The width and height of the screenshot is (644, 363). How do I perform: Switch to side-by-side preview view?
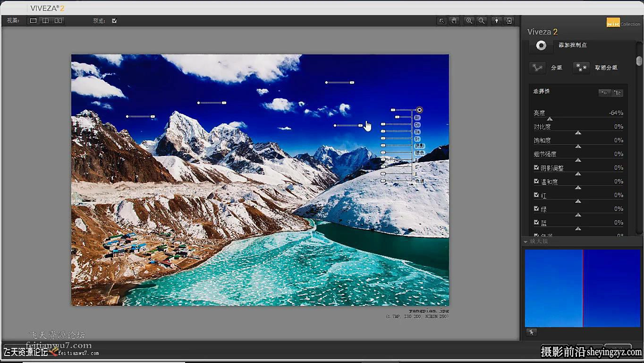coord(58,21)
